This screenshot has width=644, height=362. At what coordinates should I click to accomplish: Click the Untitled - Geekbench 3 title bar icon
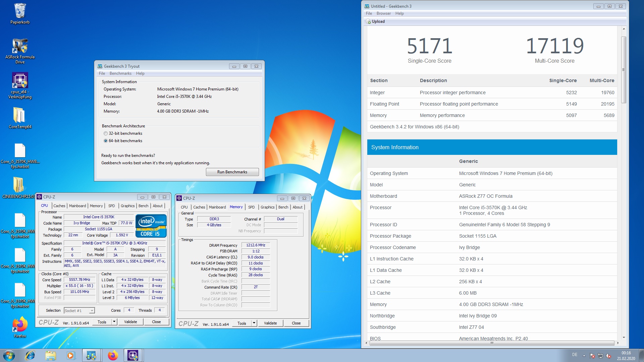(367, 6)
